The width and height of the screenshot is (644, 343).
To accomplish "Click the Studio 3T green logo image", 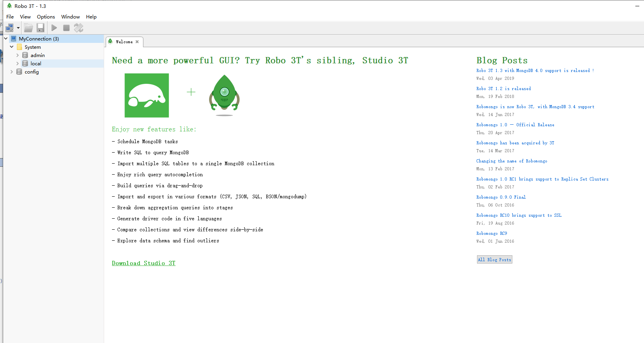I will (147, 95).
